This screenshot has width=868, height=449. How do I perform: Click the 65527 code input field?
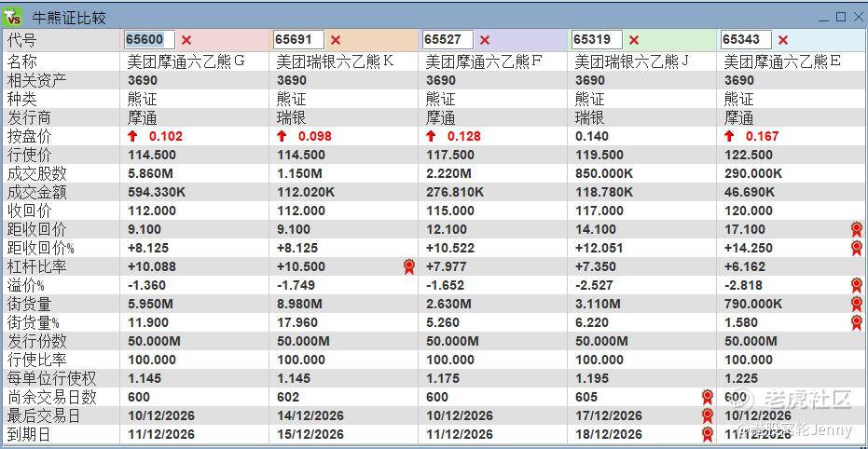pos(448,40)
